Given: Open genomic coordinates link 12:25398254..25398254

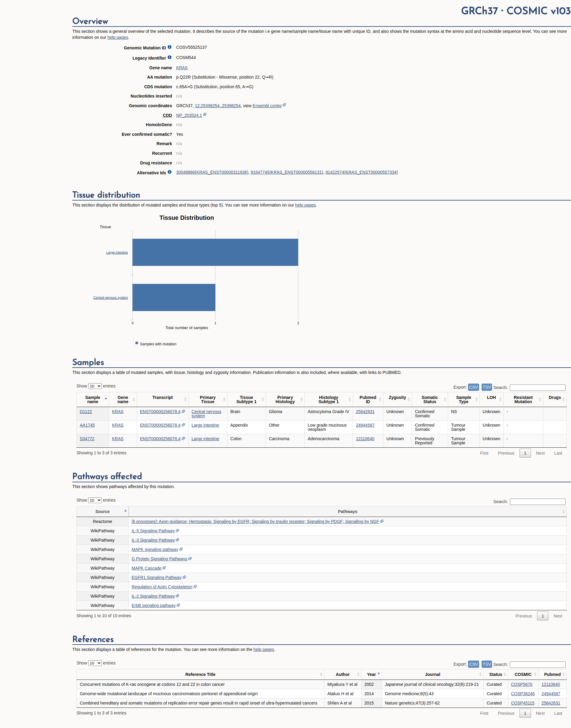Looking at the screenshot, I should [x=218, y=106].
